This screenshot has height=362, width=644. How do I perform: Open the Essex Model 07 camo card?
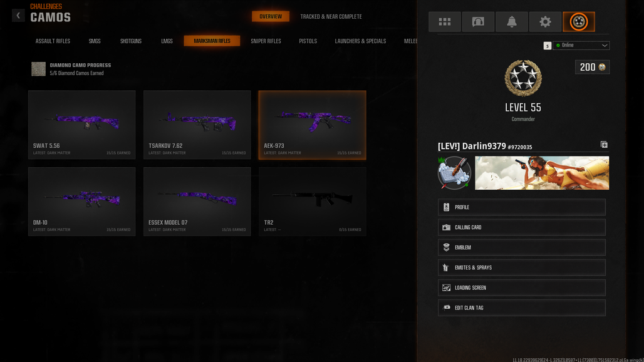point(197,202)
